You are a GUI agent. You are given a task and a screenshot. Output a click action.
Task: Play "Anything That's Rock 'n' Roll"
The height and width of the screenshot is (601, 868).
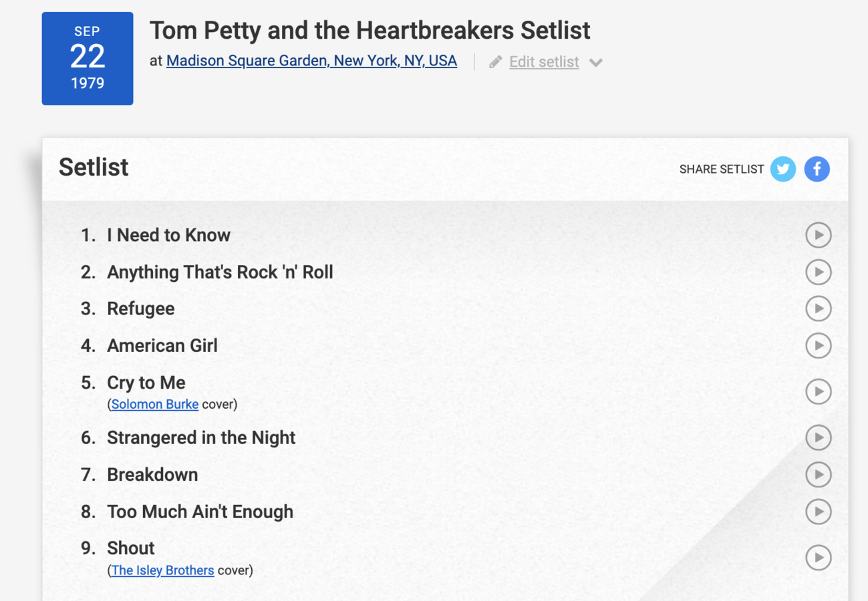818,272
